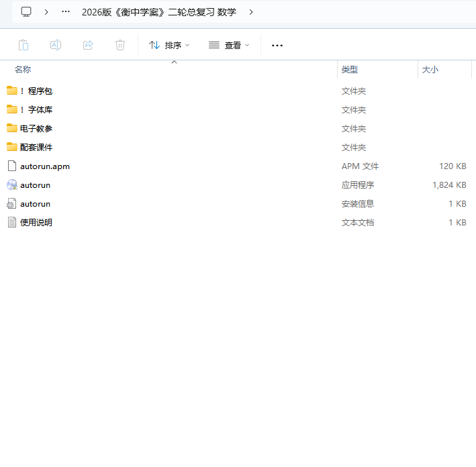Click the Delete trash can icon
This screenshot has height=467, width=476.
[120, 45]
